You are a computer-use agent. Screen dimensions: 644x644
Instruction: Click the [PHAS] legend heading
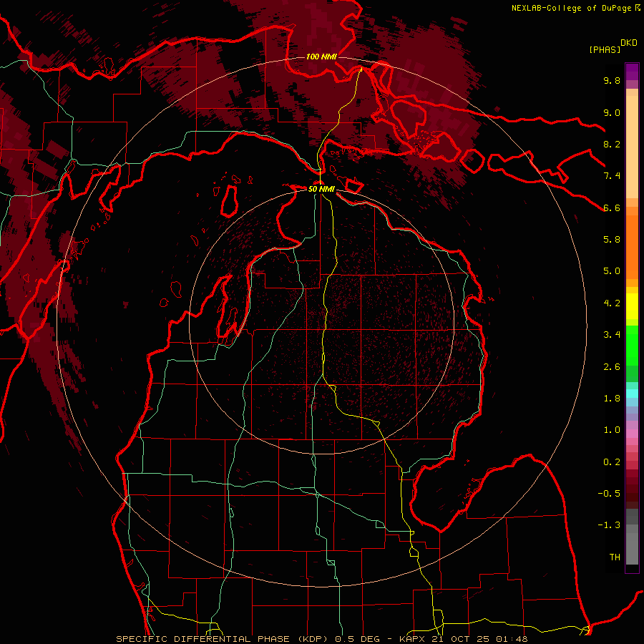point(605,49)
